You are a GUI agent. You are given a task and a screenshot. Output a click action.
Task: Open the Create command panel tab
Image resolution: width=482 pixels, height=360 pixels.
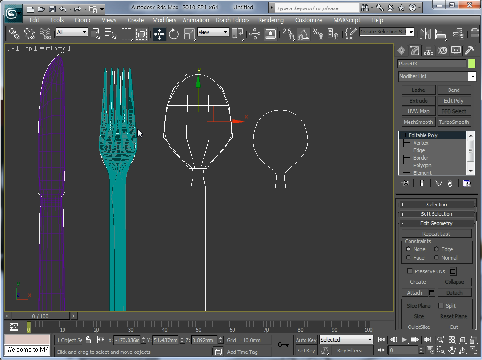pyautogui.click(x=401, y=51)
